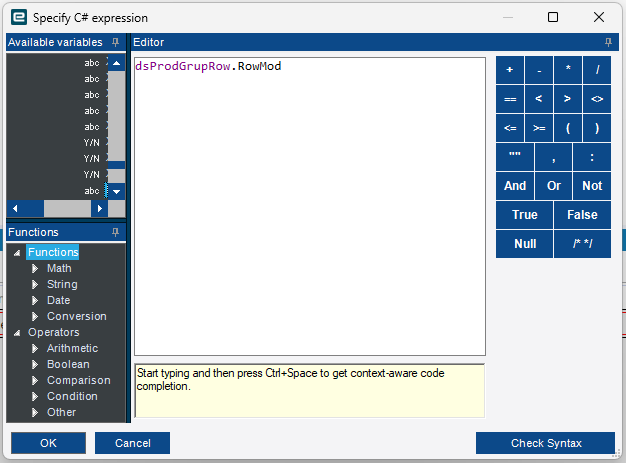Insert a closing parenthesis

point(597,128)
